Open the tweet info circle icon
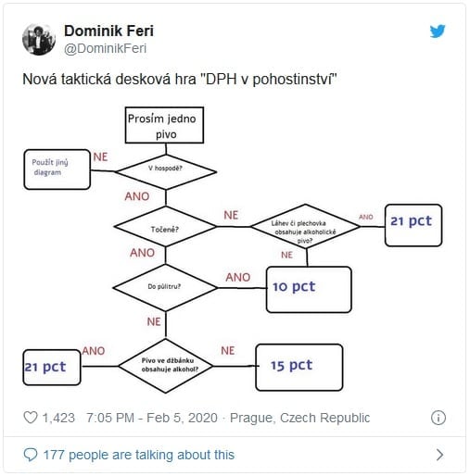The height and width of the screenshot is (476, 470). (438, 418)
